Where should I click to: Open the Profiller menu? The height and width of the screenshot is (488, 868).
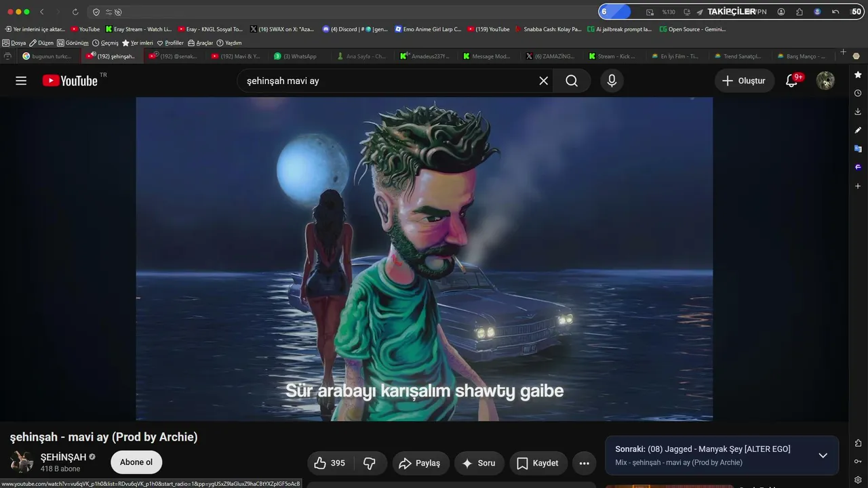coord(170,43)
